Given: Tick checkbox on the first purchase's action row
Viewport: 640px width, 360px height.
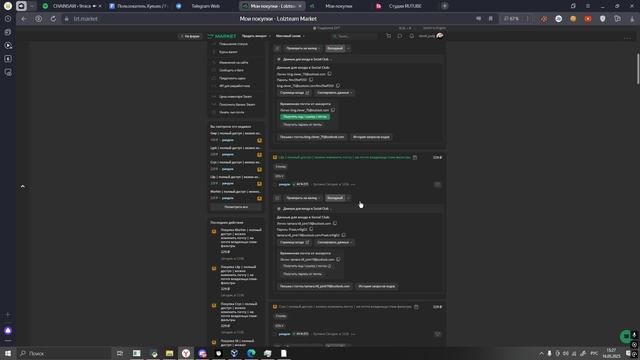Looking at the screenshot, I should click(x=277, y=48).
